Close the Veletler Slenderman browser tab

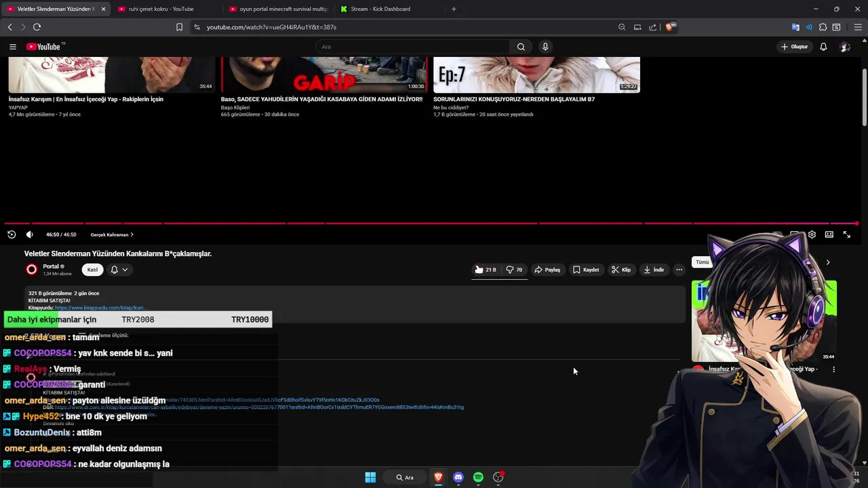click(103, 9)
